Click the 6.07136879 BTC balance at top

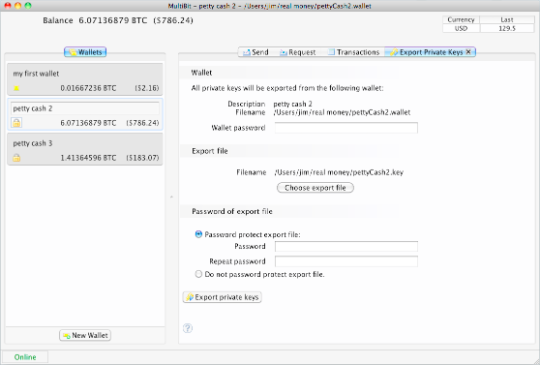pyautogui.click(x=113, y=20)
